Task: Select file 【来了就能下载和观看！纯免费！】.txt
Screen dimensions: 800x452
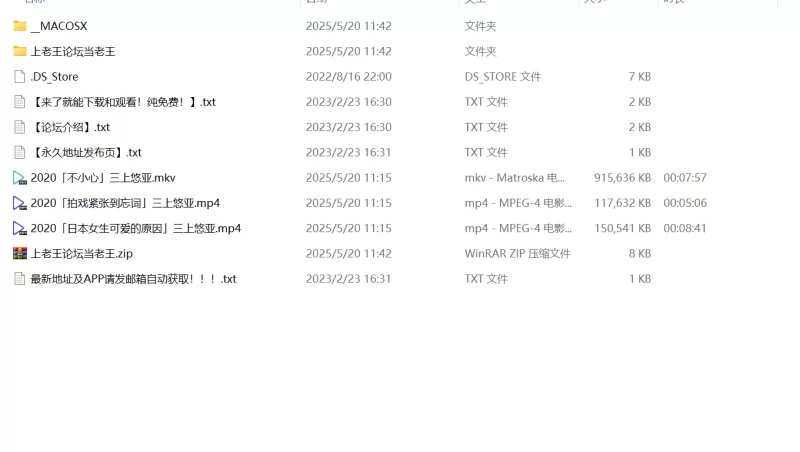Action: (x=123, y=102)
